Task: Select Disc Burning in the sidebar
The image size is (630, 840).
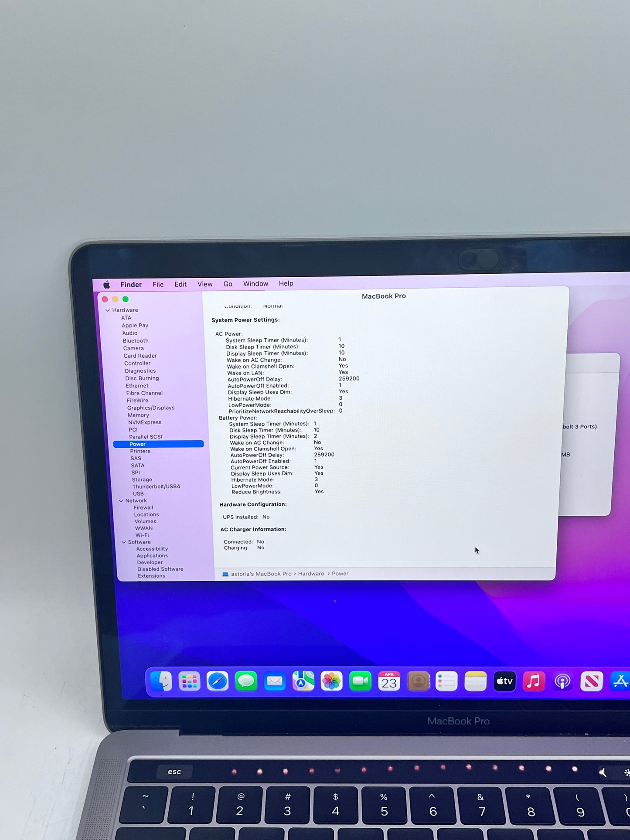Action: pyautogui.click(x=142, y=378)
